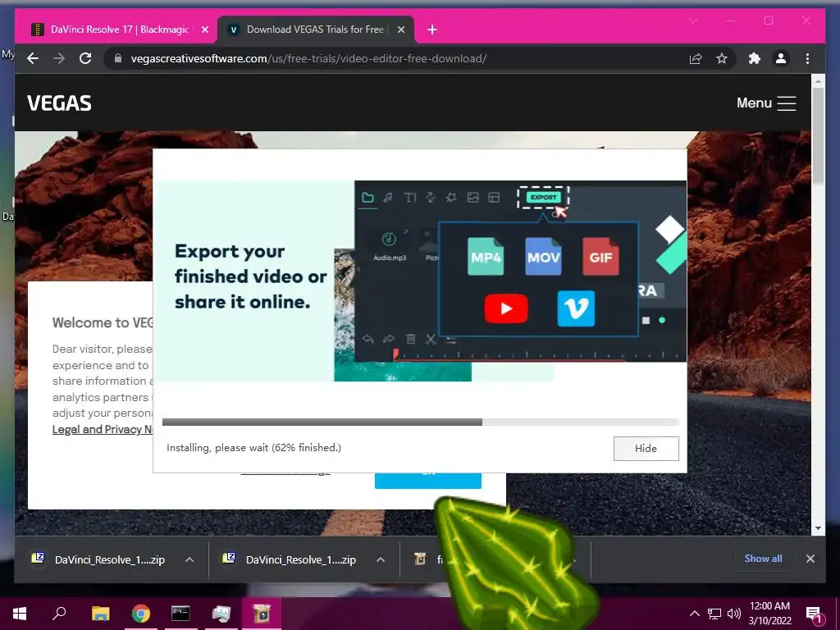Viewport: 840px width, 630px height.
Task: Click the picture icon in the illustrated toolbar
Action: click(472, 198)
